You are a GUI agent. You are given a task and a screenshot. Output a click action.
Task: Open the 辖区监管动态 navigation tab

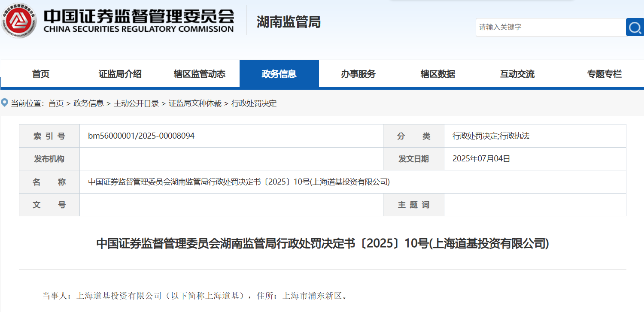click(x=200, y=74)
